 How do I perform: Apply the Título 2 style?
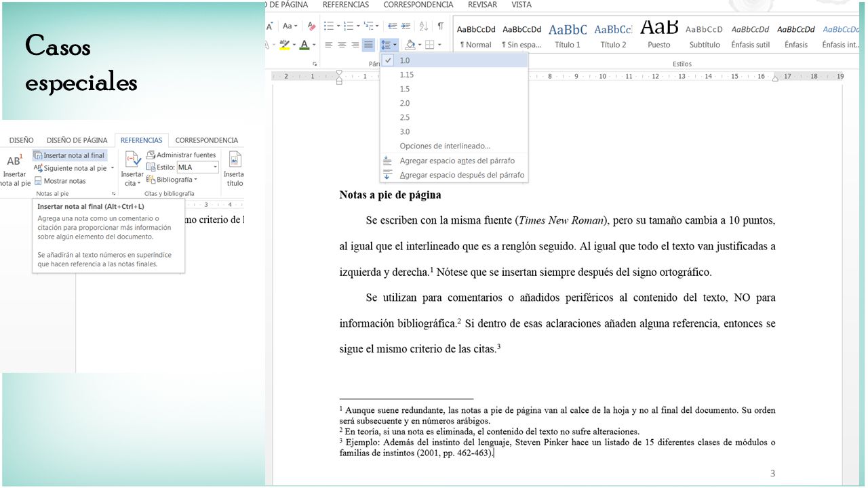point(613,36)
